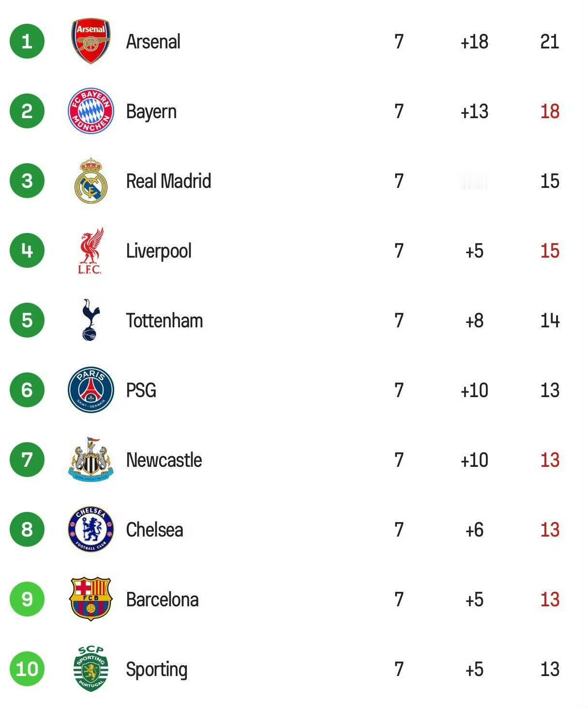588x708 pixels.
Task: Click the Sporting team name
Action: pyautogui.click(x=157, y=669)
